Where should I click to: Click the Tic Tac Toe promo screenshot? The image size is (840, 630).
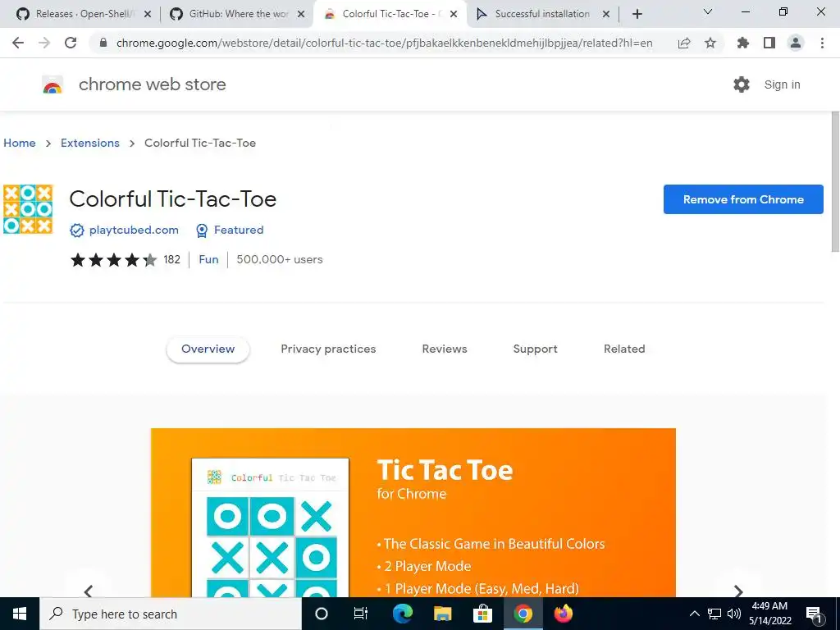click(x=413, y=513)
